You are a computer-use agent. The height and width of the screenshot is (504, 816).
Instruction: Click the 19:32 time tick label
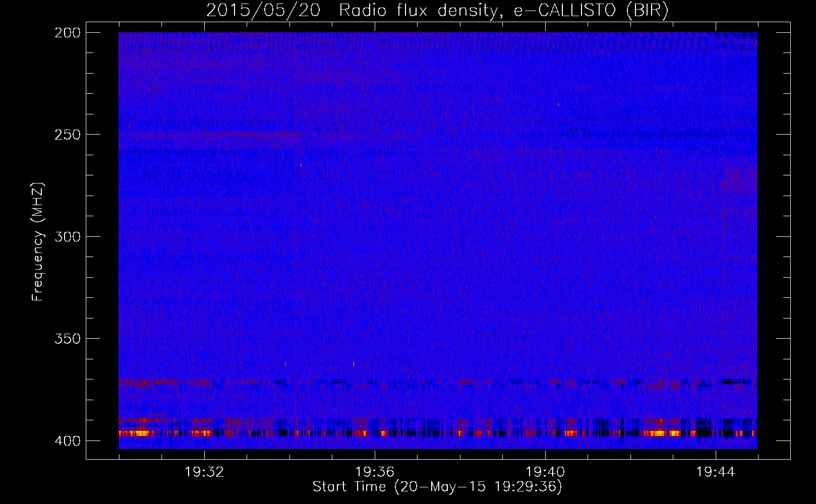tap(204, 472)
